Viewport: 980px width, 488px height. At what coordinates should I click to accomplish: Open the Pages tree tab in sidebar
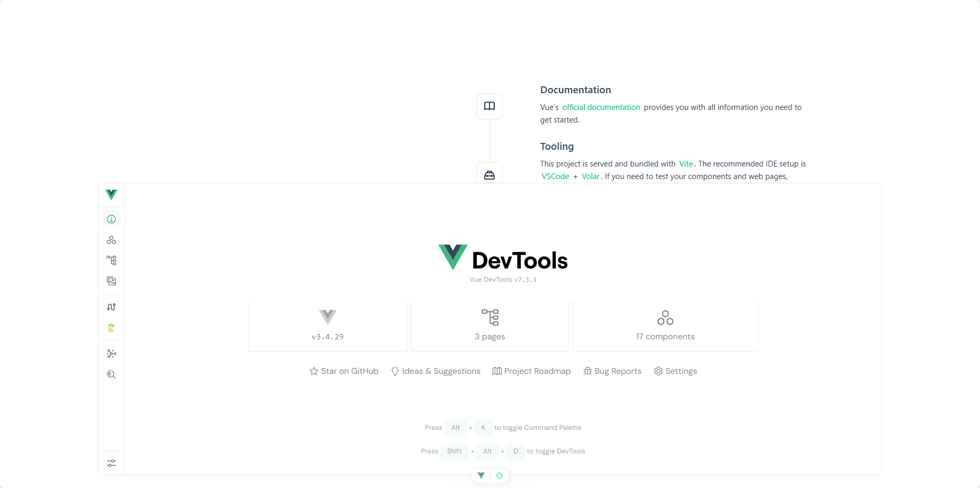(112, 260)
